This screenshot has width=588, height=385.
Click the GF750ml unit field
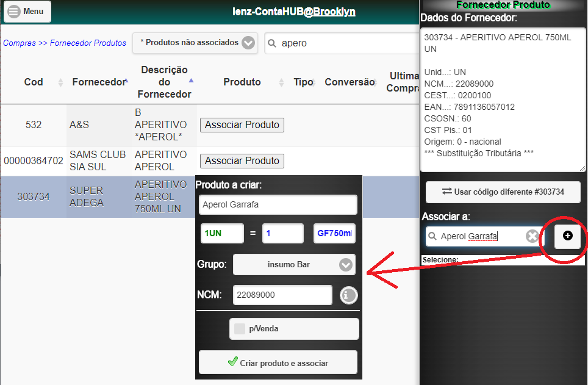click(x=334, y=234)
